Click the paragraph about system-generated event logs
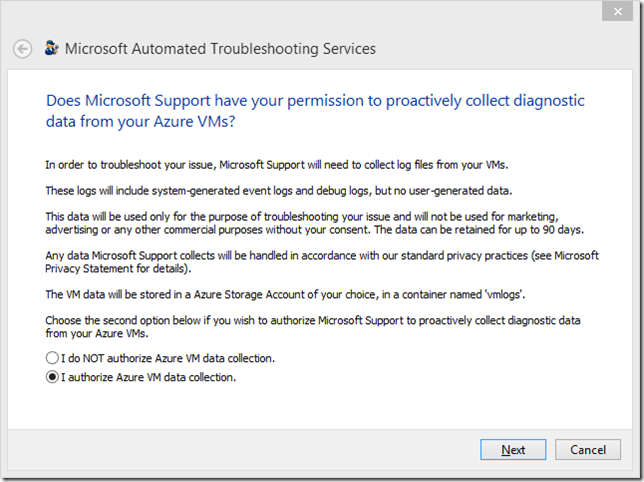 pyautogui.click(x=279, y=191)
